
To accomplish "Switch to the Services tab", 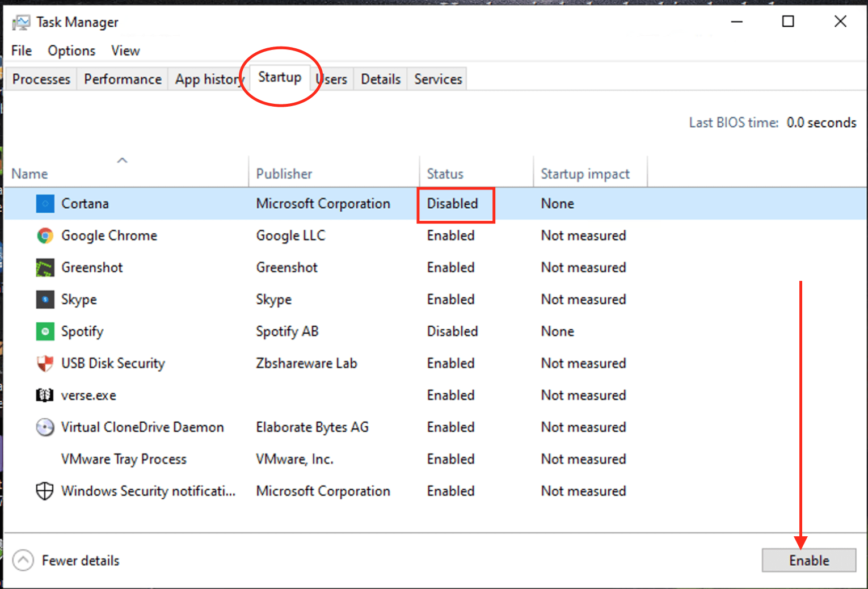I will (x=438, y=79).
